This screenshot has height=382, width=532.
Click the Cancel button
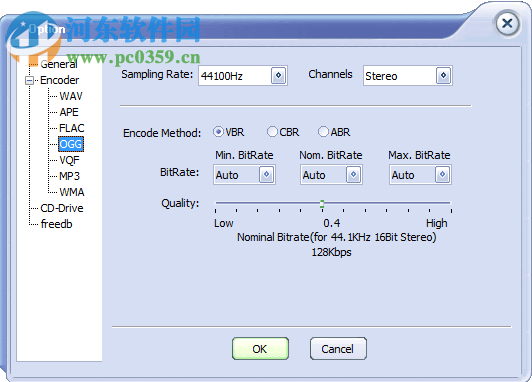(x=338, y=348)
